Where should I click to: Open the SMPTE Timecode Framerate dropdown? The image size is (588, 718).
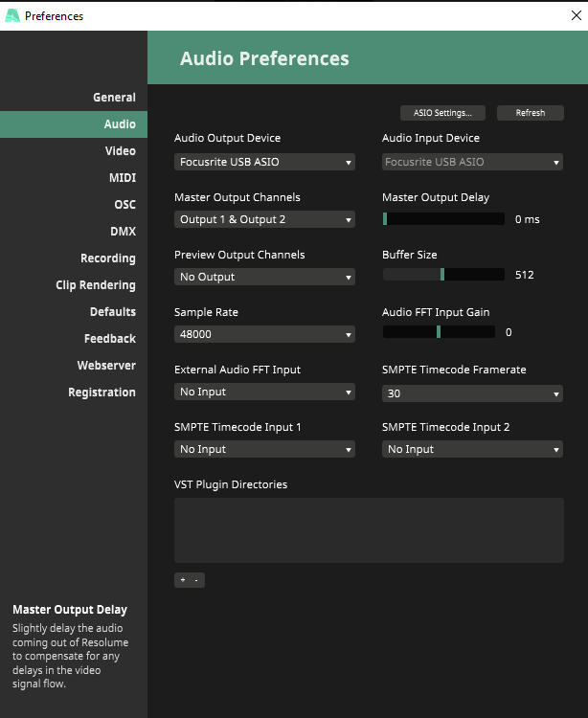coord(472,393)
